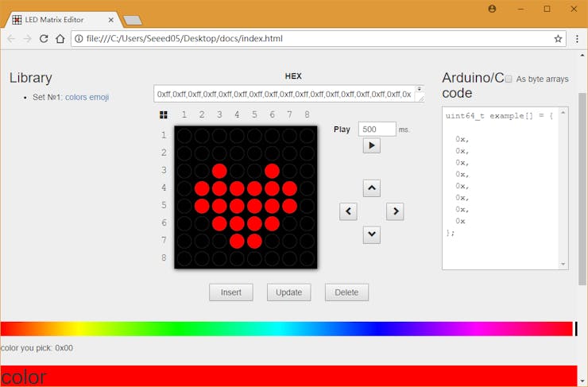Open the Chrome menu
The height and width of the screenshot is (387, 588).
(574, 38)
